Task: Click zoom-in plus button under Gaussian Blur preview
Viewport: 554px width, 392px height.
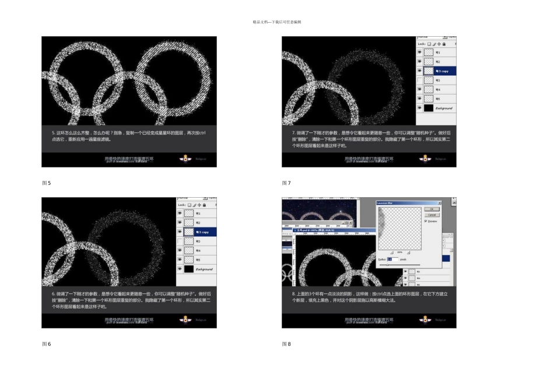Action: [x=408, y=253]
